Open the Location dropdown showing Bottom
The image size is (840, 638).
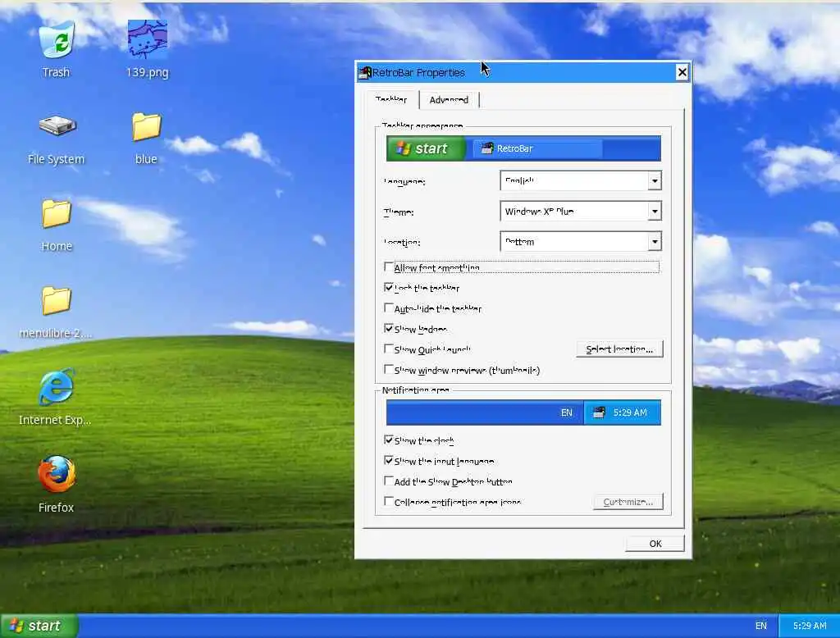coord(581,242)
